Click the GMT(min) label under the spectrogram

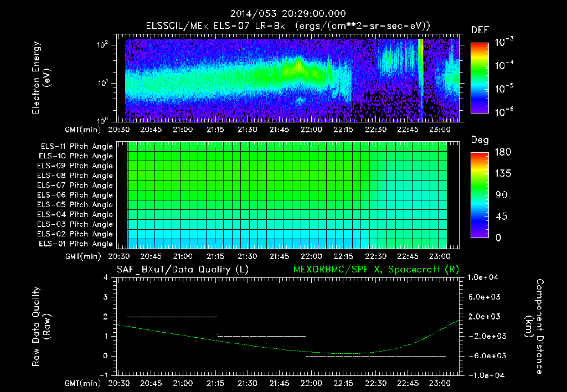[83, 130]
